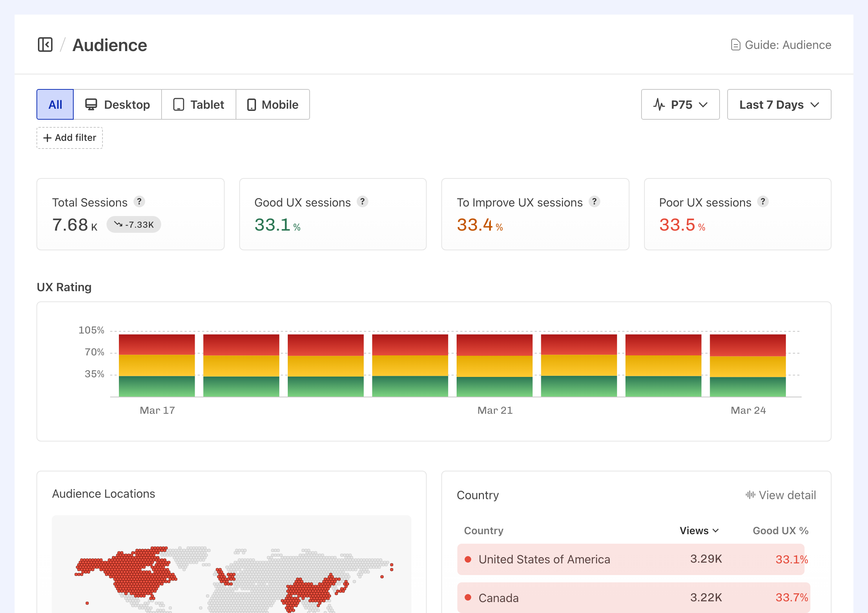868x613 pixels.
Task: Open the P75 percentile dropdown
Action: click(x=680, y=104)
